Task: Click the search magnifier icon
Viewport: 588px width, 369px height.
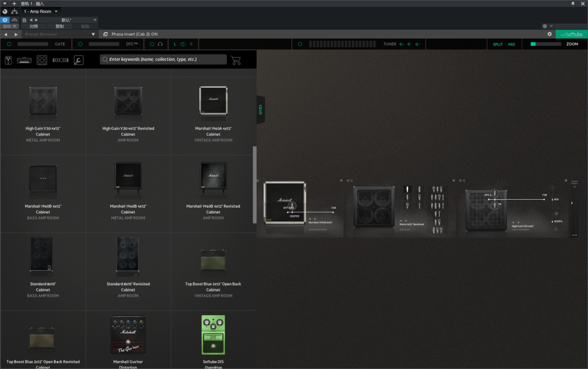Action: point(105,59)
